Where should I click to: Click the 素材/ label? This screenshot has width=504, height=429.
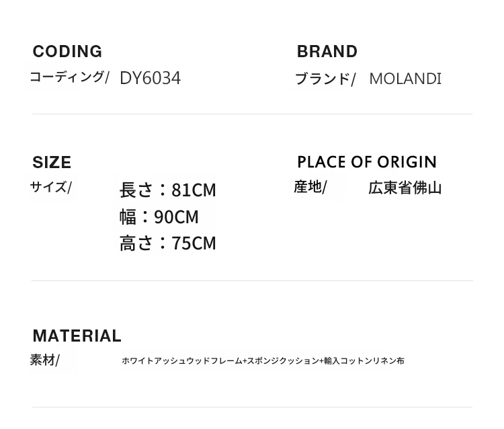(44, 360)
